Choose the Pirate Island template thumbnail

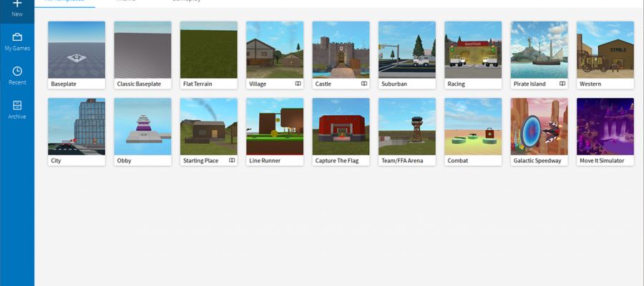[540, 49]
